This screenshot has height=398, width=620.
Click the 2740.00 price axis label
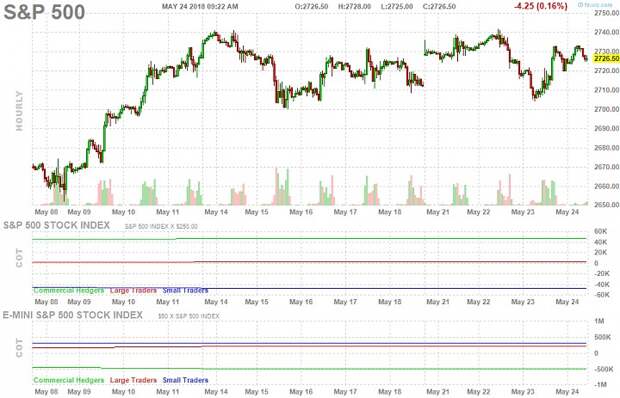click(x=607, y=32)
